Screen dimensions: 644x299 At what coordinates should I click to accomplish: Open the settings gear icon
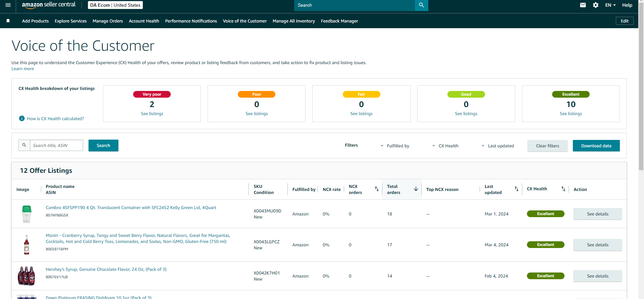tap(596, 5)
